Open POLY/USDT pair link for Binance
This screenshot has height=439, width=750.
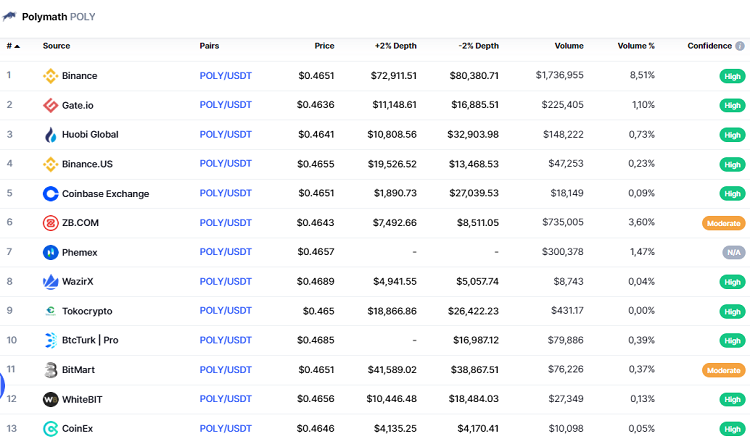click(225, 76)
